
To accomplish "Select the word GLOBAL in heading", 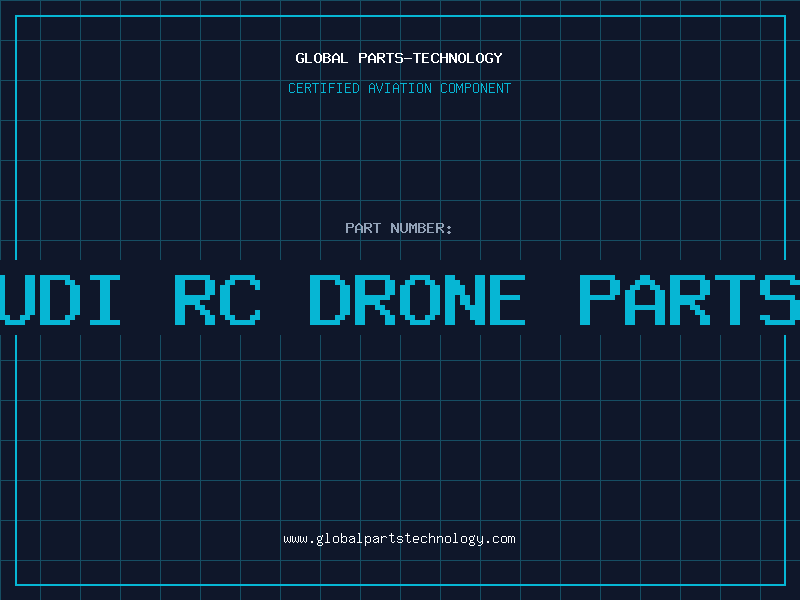I will click(322, 58).
